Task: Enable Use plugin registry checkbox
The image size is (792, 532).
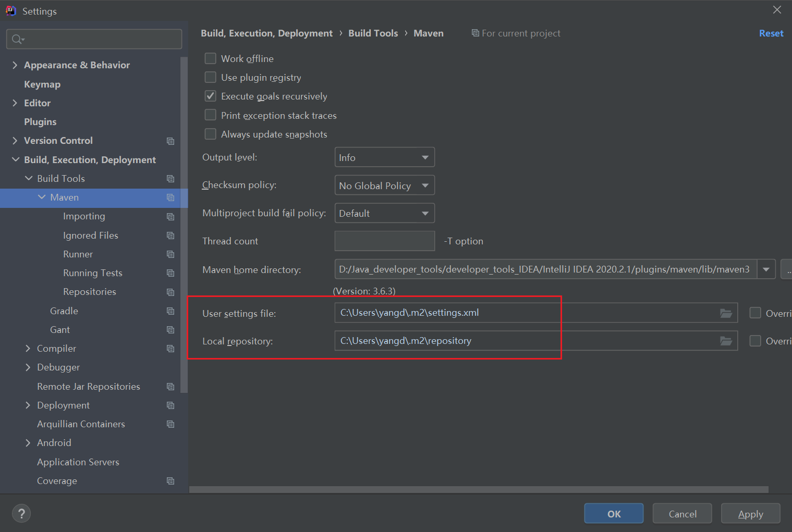Action: 211,77
